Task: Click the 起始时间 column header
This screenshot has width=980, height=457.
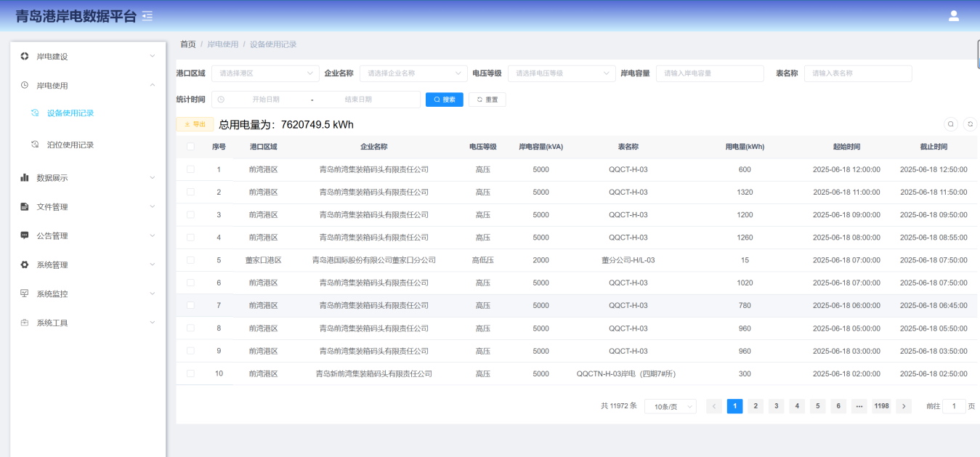Action: click(846, 147)
